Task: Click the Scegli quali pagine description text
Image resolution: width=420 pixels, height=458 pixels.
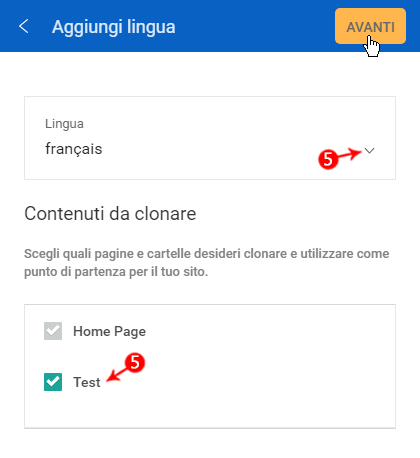Action: coord(207,263)
